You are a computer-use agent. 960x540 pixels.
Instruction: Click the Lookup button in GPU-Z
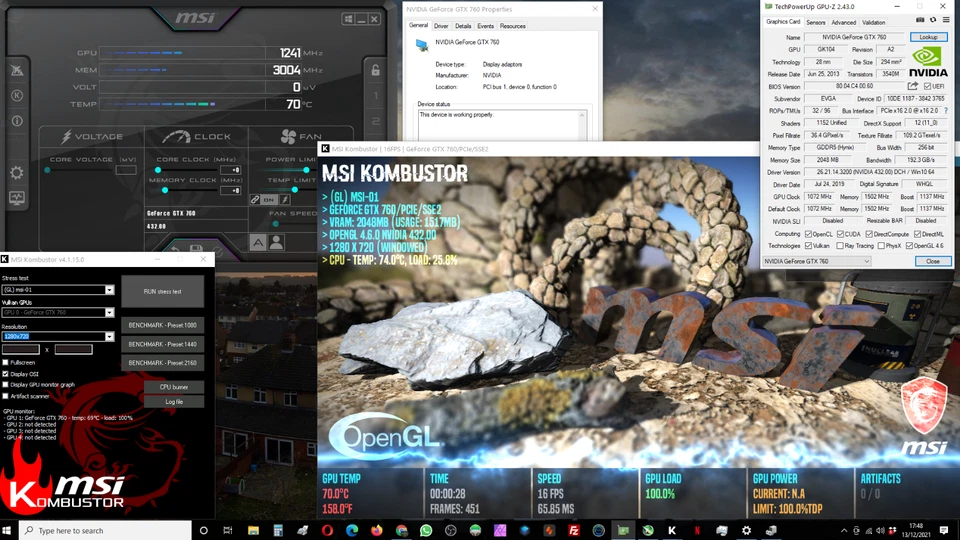[x=928, y=37]
